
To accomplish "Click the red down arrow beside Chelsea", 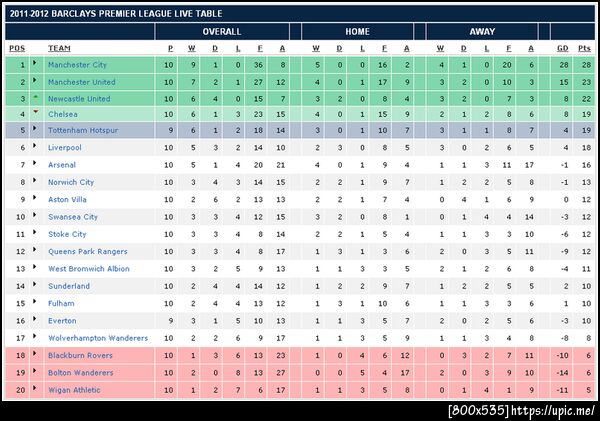I will point(37,114).
